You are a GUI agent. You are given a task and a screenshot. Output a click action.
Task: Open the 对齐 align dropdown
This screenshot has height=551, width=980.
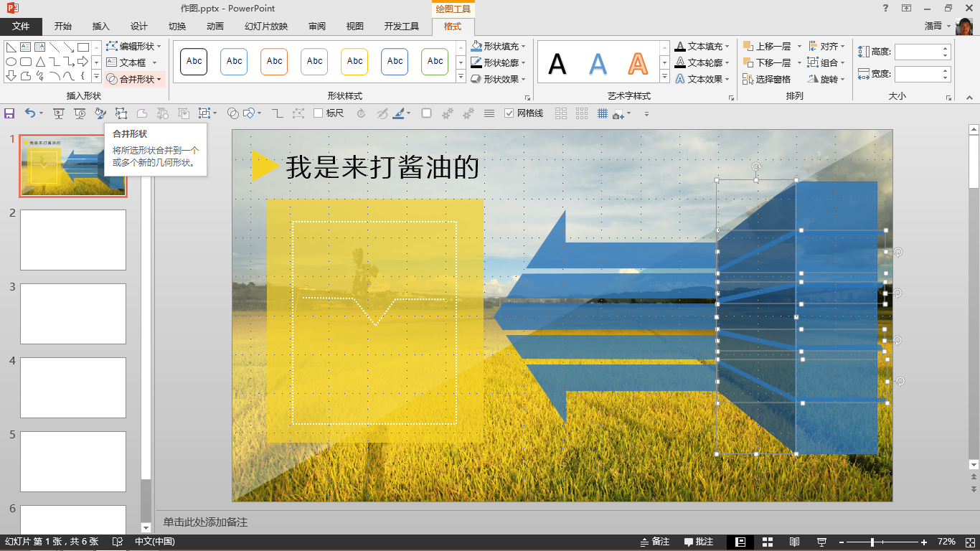pyautogui.click(x=826, y=46)
